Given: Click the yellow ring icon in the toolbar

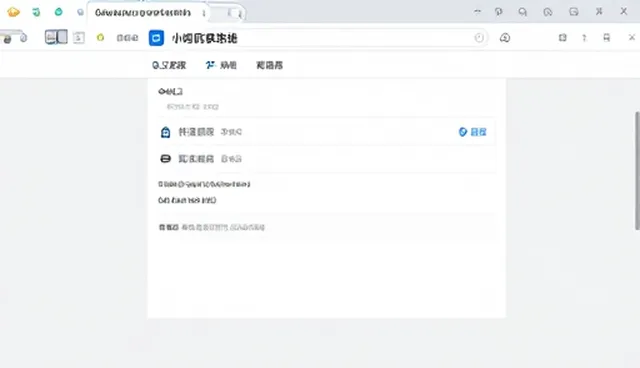Looking at the screenshot, I should coord(100,38).
